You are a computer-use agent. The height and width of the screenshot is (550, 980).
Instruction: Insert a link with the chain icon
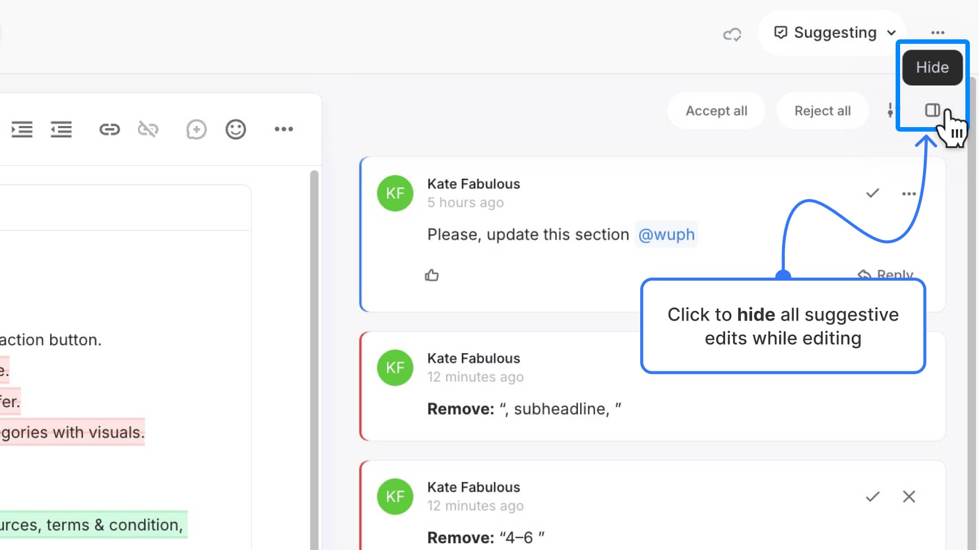(x=109, y=129)
